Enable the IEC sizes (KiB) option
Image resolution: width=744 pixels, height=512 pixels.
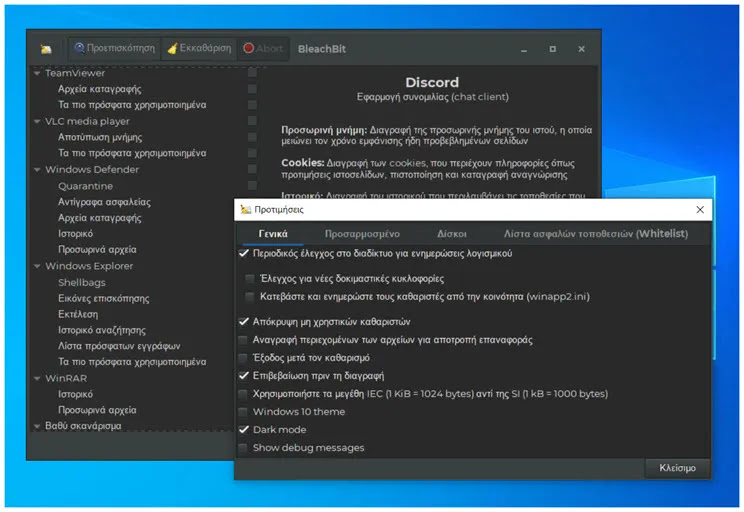tap(243, 394)
